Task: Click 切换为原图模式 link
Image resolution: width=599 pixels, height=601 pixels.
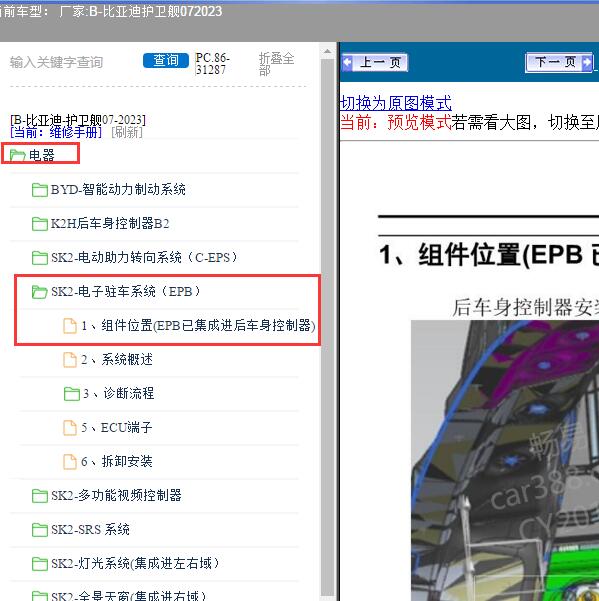Action: pos(396,103)
